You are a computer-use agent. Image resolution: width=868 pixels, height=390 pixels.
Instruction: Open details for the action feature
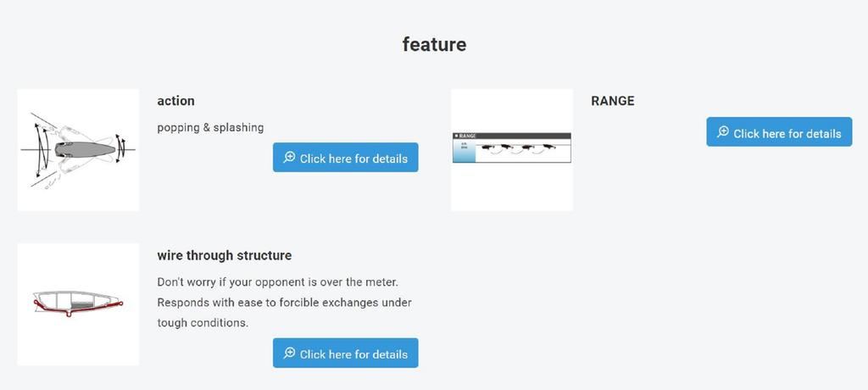(345, 158)
